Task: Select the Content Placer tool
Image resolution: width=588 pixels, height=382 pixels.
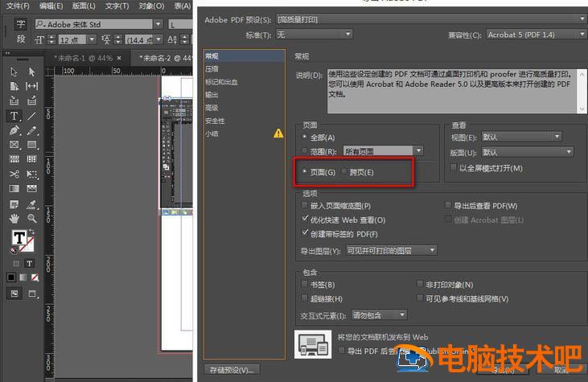Action: click(x=32, y=101)
